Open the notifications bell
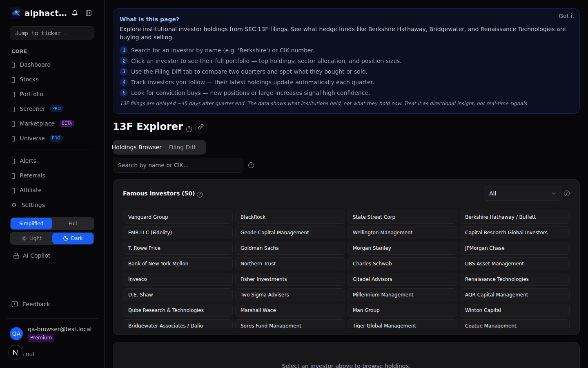This screenshot has height=368, width=588. pos(75,13)
